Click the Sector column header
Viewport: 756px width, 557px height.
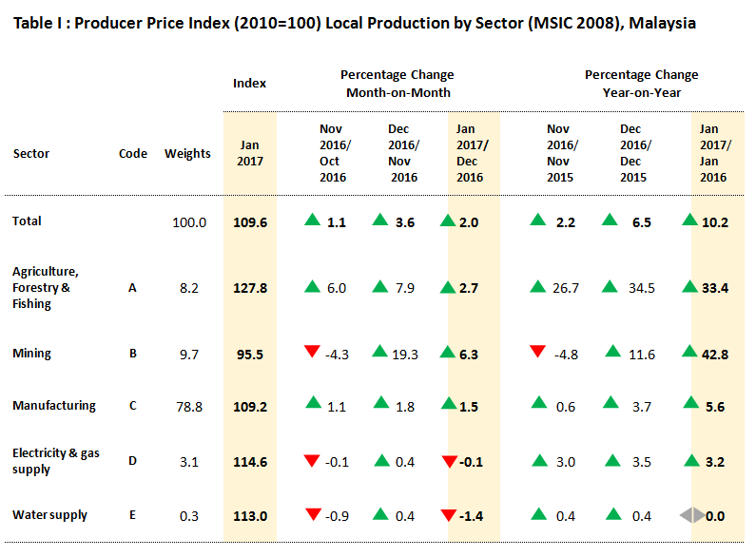(x=31, y=153)
